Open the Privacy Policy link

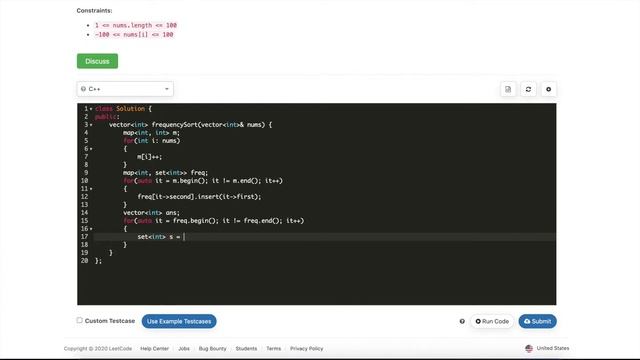point(307,349)
